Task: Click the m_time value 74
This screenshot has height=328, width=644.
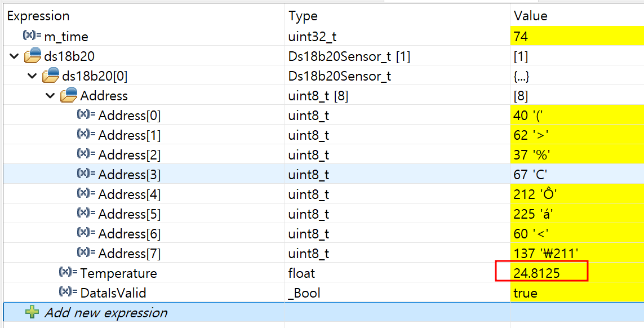Action: coord(521,37)
